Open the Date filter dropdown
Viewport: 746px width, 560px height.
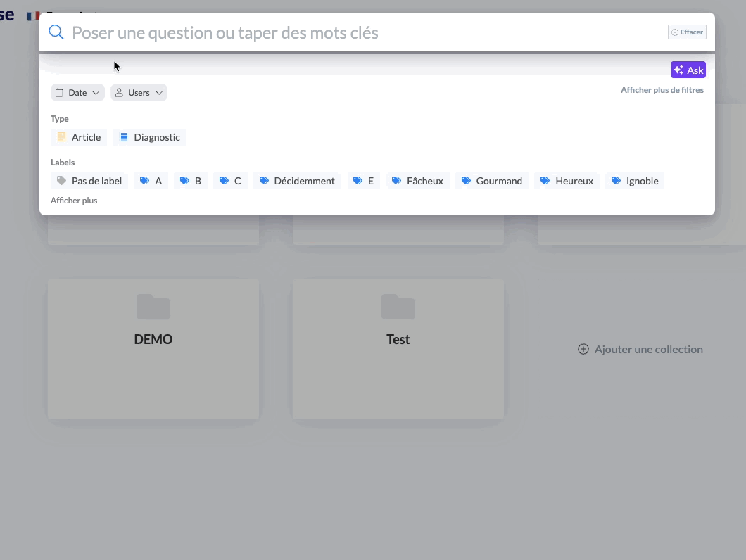77,93
